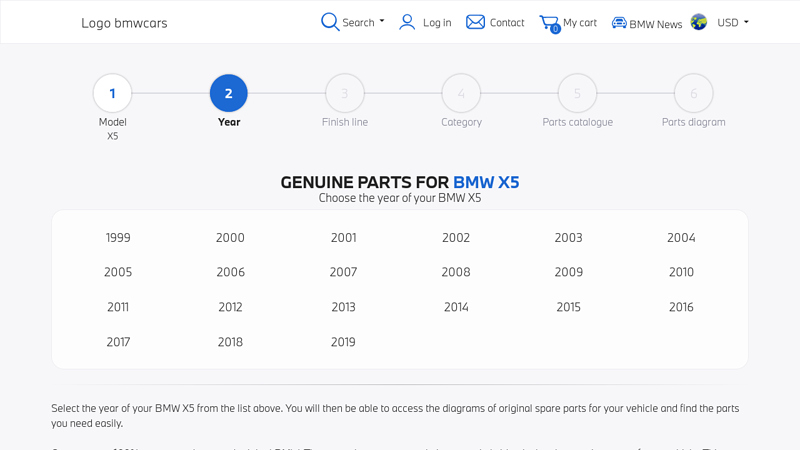
Task: Select the 2009 model year
Action: [568, 272]
